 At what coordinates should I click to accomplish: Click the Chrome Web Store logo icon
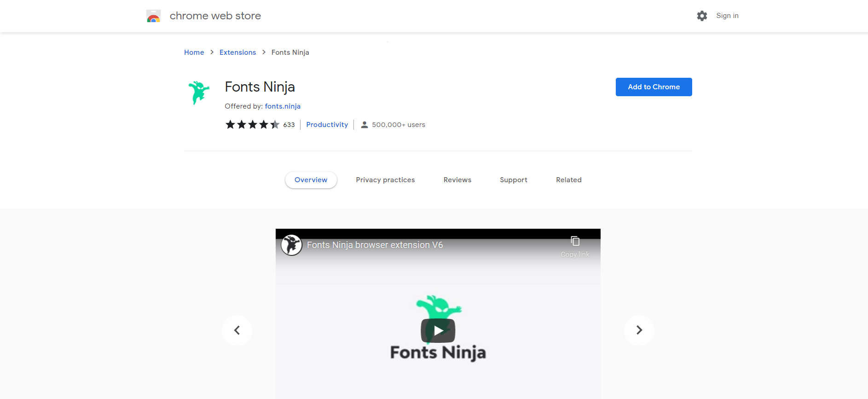point(153,16)
